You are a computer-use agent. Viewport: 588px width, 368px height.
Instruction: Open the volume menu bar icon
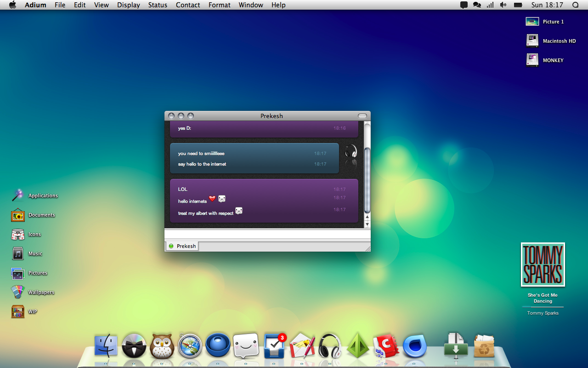click(x=503, y=5)
